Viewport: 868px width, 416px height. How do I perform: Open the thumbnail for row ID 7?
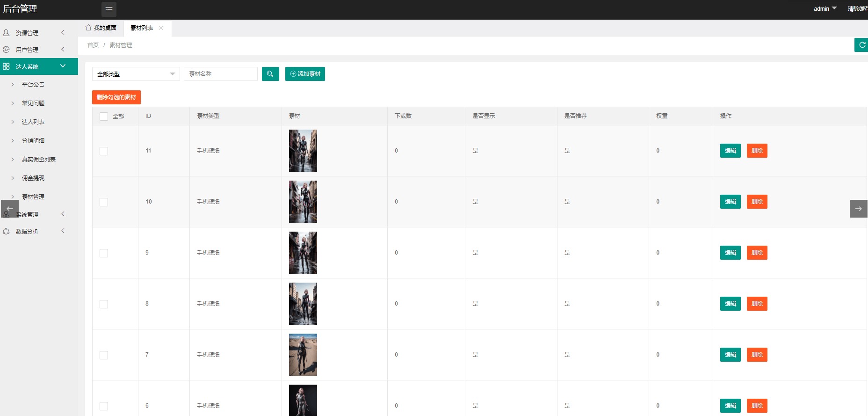(x=303, y=355)
